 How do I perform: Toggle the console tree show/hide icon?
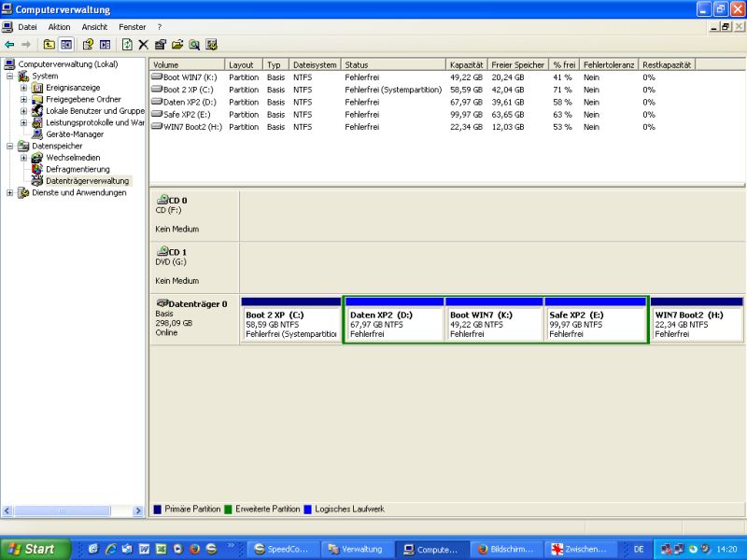(x=66, y=45)
